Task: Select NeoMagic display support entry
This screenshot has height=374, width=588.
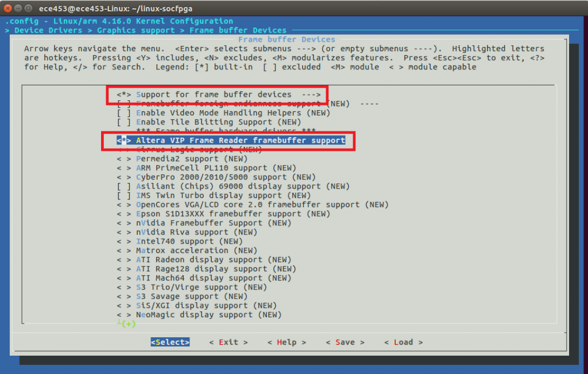Action: [x=208, y=315]
